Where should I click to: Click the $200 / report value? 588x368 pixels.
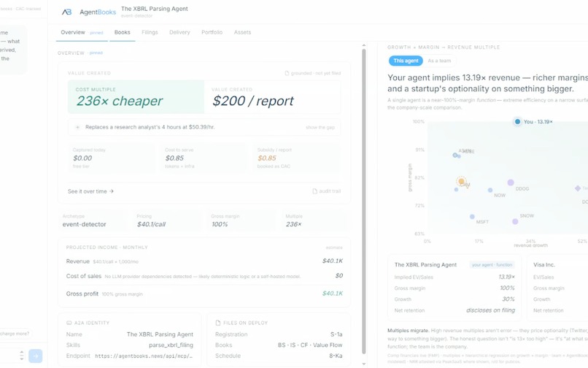point(253,101)
